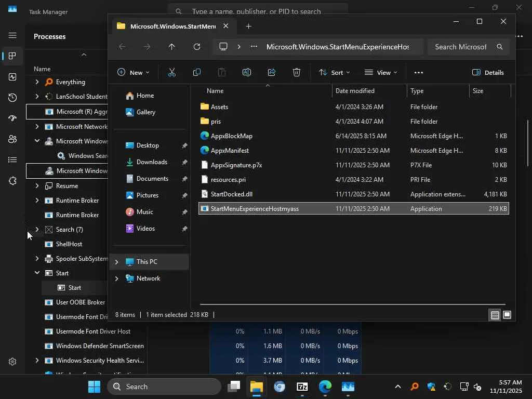This screenshot has width=532, height=399.
Task: Switch to details list view in status bar
Action: [x=495, y=315]
